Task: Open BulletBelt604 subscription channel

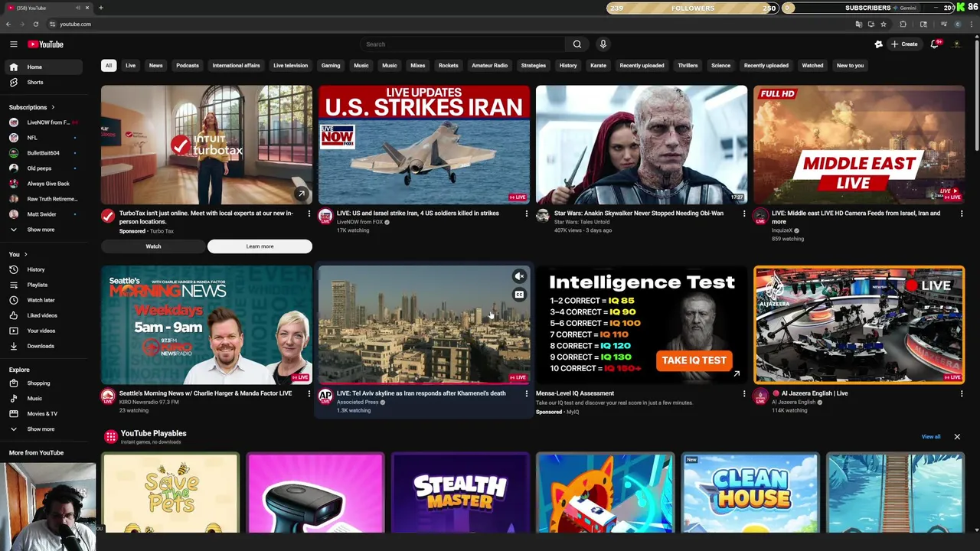Action: (x=43, y=153)
